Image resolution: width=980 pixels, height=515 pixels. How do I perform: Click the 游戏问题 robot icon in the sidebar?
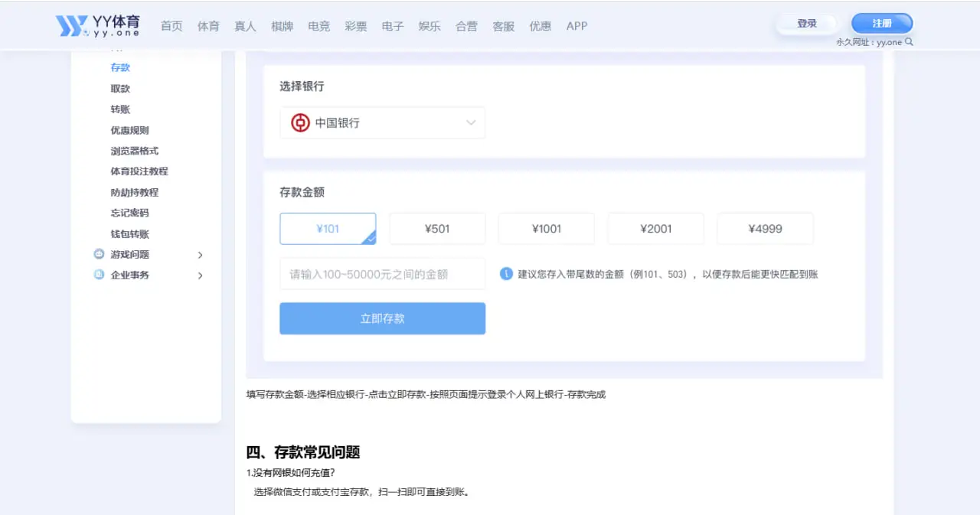click(x=99, y=253)
